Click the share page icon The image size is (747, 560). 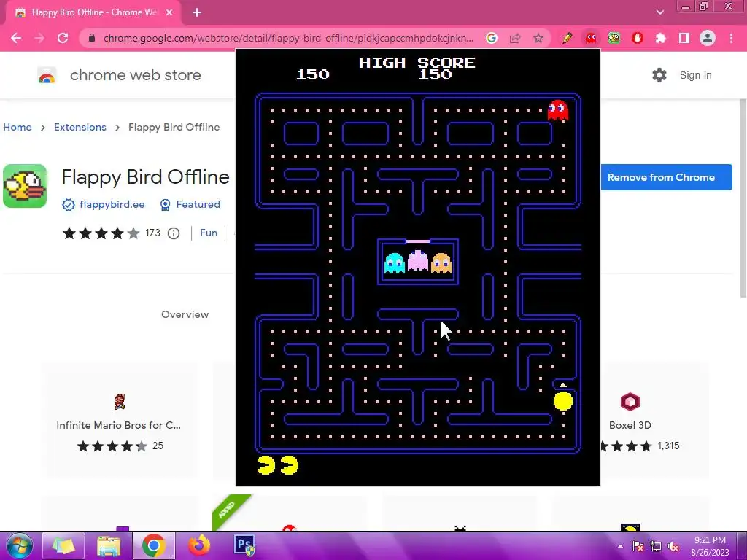click(x=515, y=38)
